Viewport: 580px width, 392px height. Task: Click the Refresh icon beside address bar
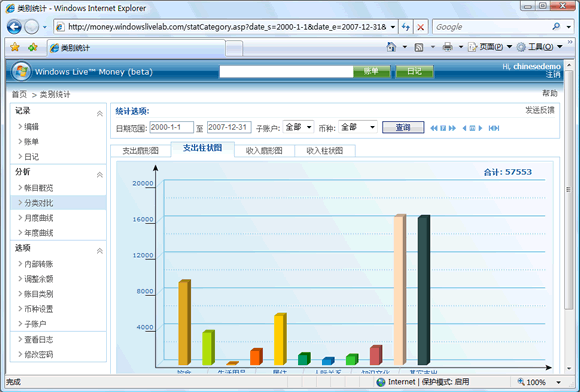pyautogui.click(x=406, y=27)
